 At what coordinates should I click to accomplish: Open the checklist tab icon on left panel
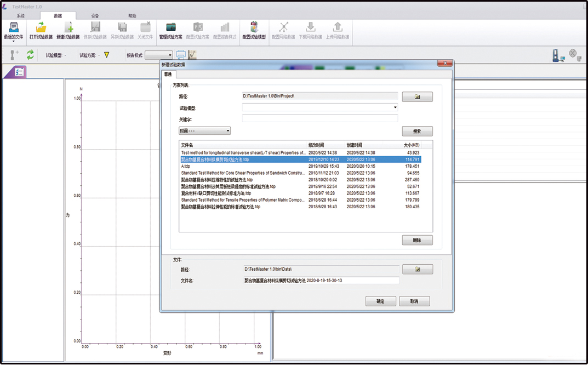pos(19,72)
